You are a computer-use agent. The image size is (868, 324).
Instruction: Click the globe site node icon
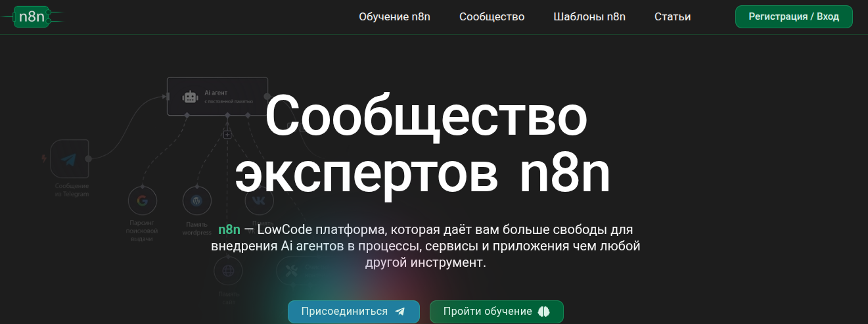[228, 270]
